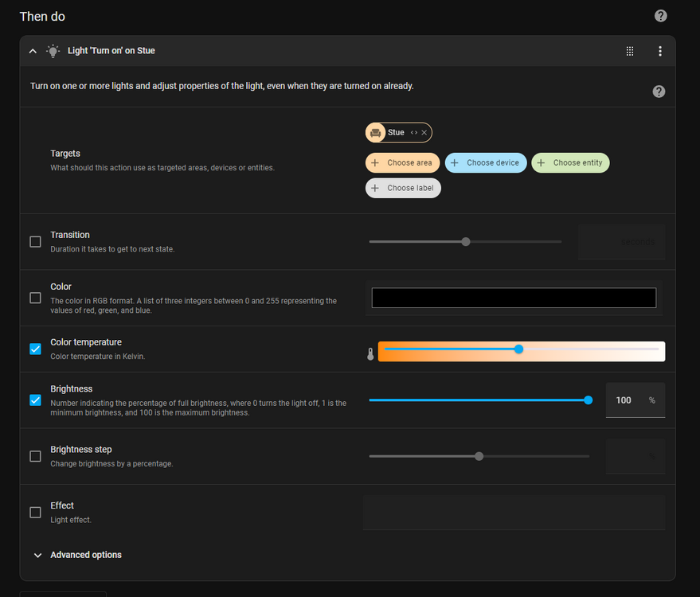Click Choose entity button
This screenshot has width=700, height=597.
click(x=570, y=163)
